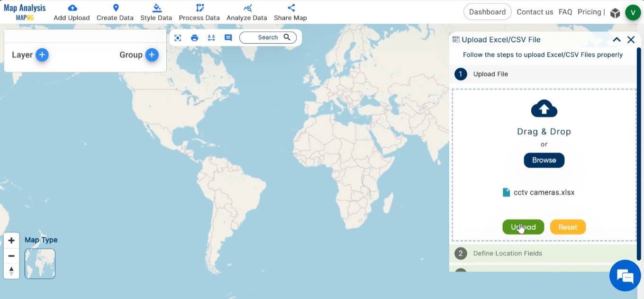Click the screen capture icon on the map toolbar

[x=178, y=37]
